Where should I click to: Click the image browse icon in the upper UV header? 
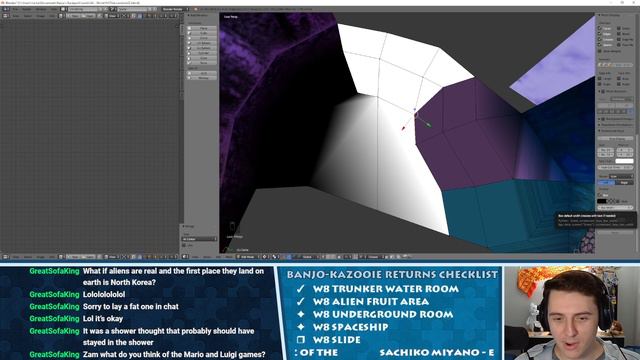[x=60, y=16]
